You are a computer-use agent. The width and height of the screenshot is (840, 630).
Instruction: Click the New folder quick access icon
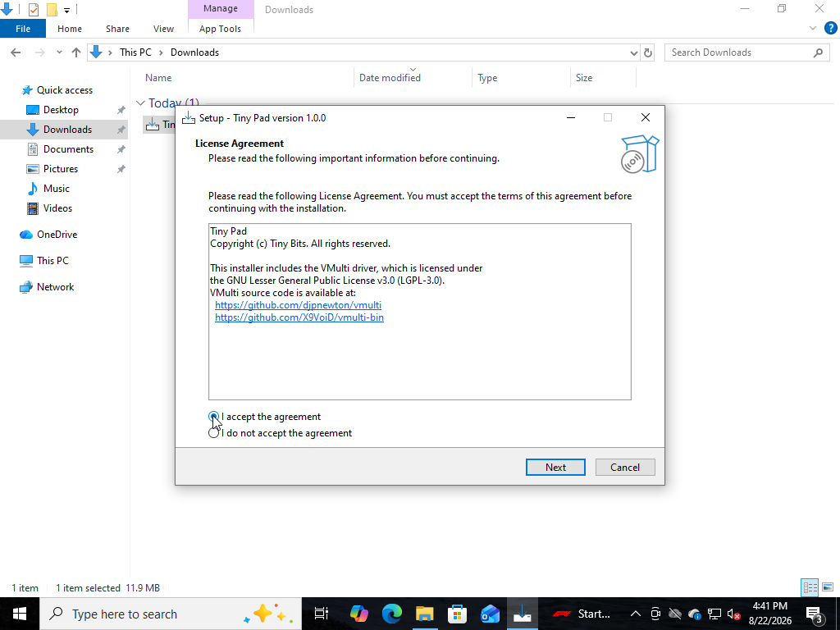pos(52,10)
